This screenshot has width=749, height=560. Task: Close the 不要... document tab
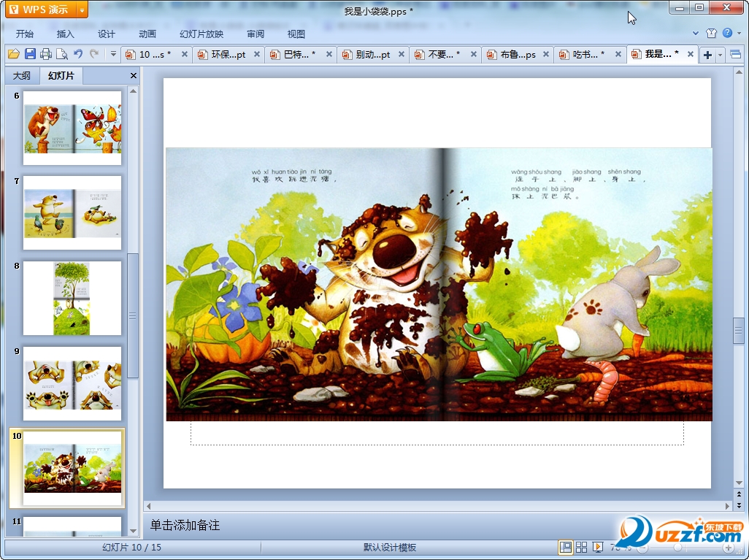(474, 55)
